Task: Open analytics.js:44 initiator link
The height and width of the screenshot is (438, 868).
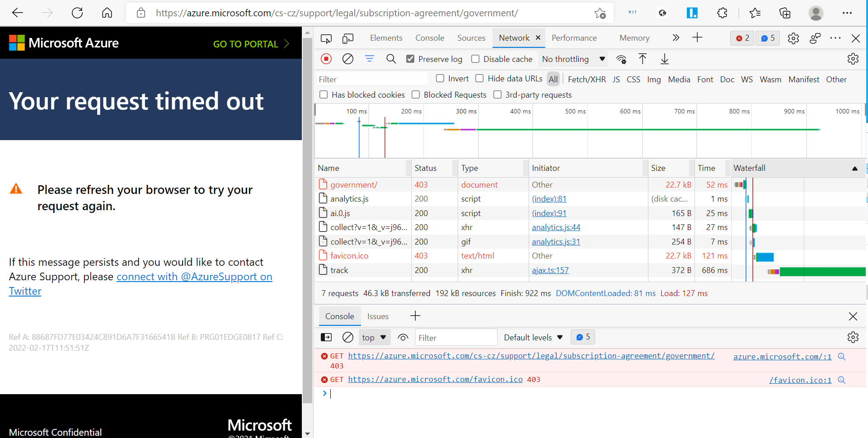Action: click(x=556, y=227)
